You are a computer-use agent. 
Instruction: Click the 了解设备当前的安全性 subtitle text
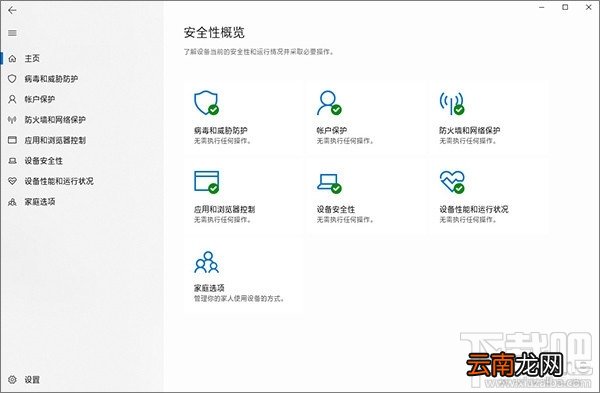tap(258, 52)
